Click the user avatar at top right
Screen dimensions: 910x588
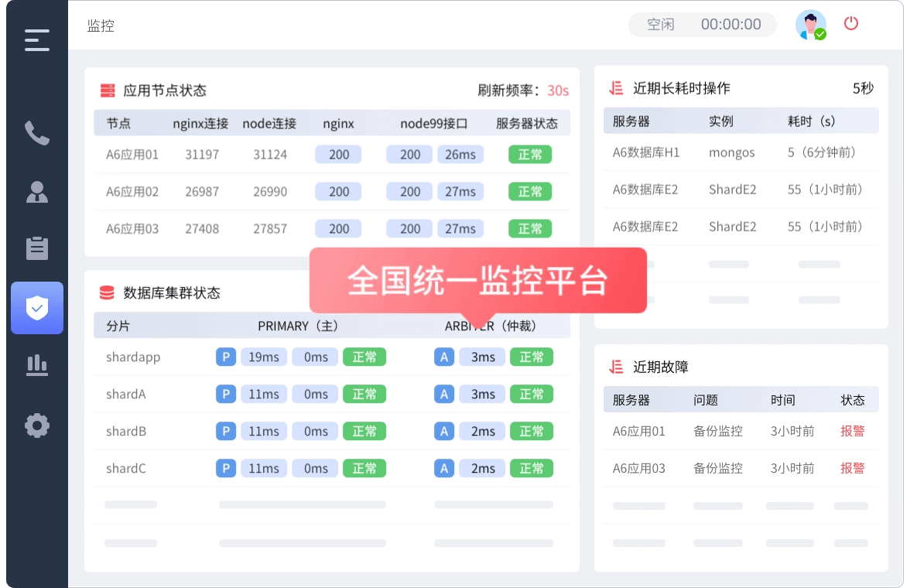coord(810,25)
